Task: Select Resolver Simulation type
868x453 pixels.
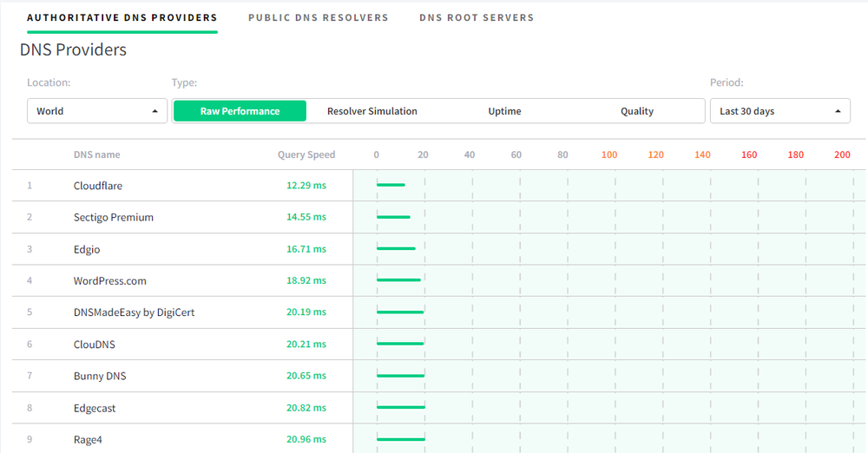Action: click(372, 111)
